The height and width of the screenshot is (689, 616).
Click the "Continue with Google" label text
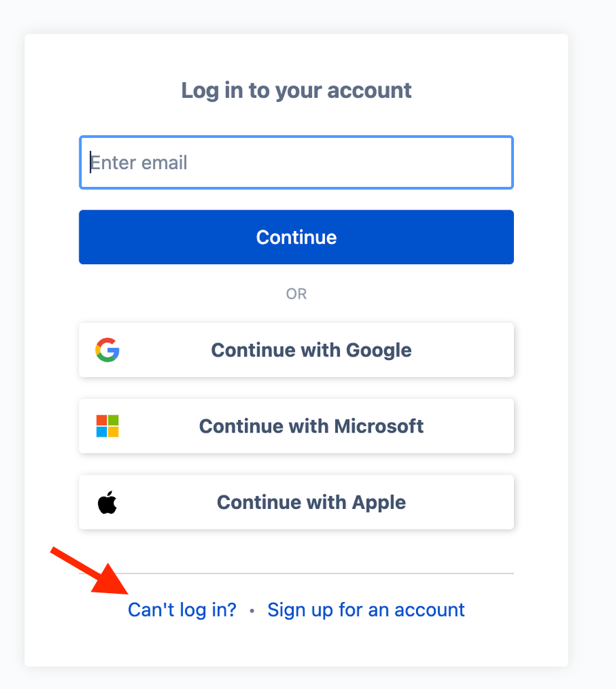pos(311,350)
